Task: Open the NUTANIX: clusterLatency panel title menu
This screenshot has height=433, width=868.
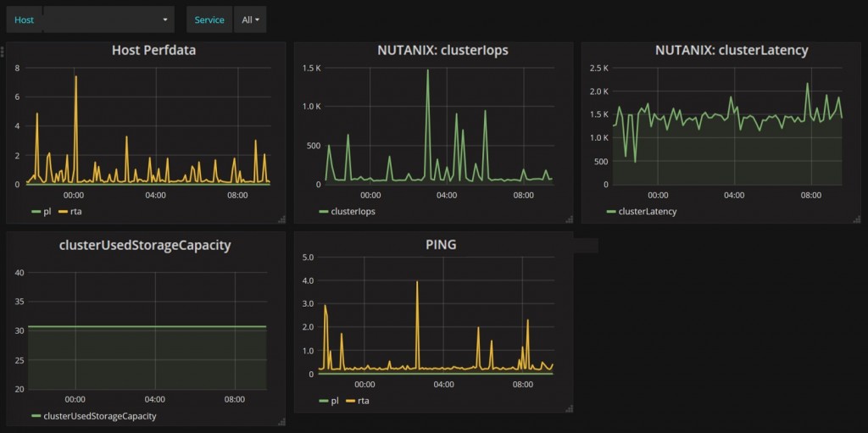Action: (732, 50)
